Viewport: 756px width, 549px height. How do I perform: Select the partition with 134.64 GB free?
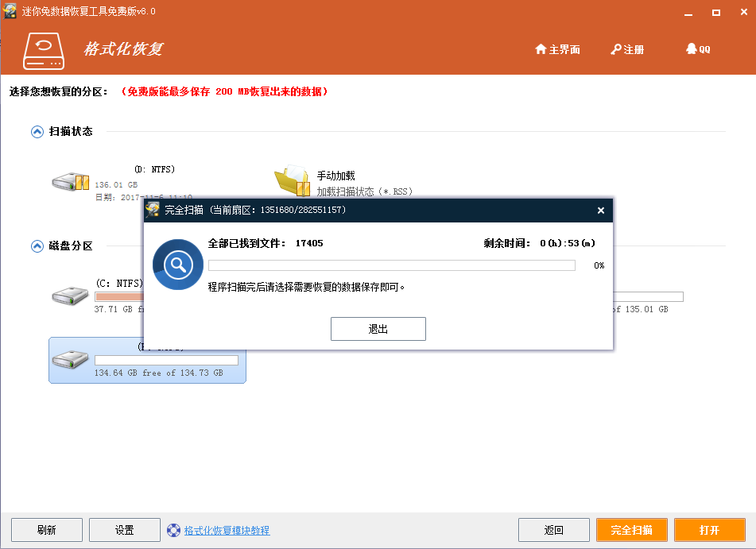point(148,360)
